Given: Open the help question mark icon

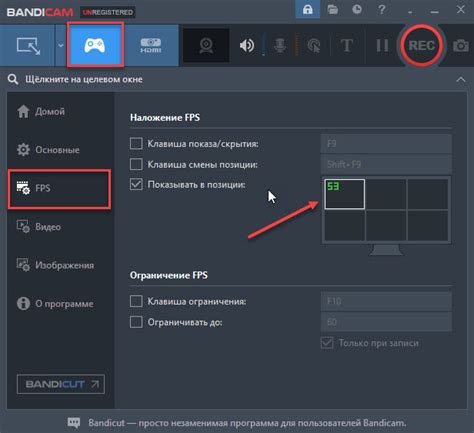Looking at the screenshot, I should pos(382,9).
